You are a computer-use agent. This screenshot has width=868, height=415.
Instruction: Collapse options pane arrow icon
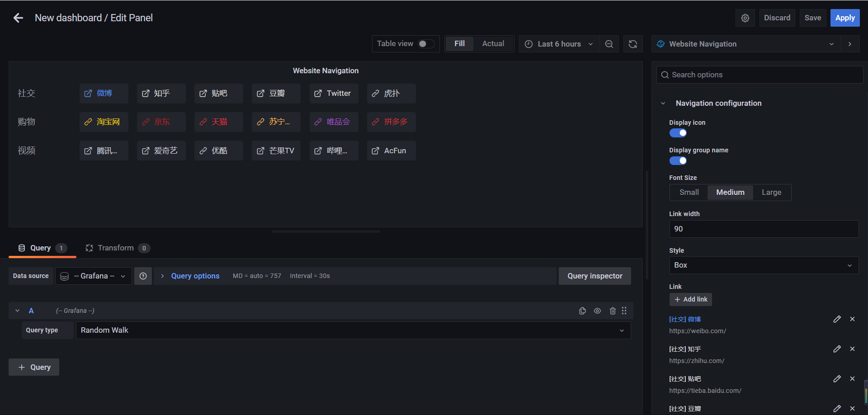tap(850, 44)
